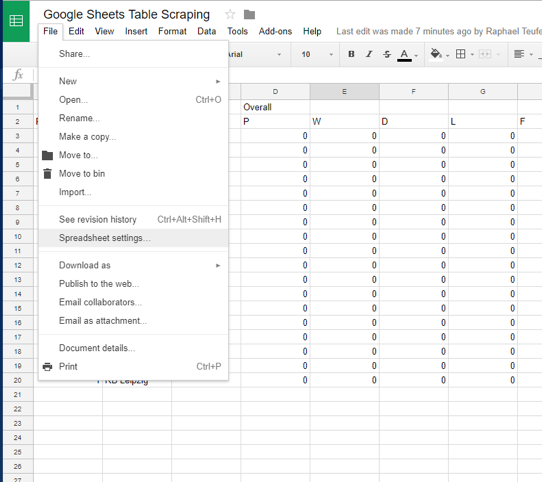
Task: Toggle strikethrough formatting
Action: point(387,54)
